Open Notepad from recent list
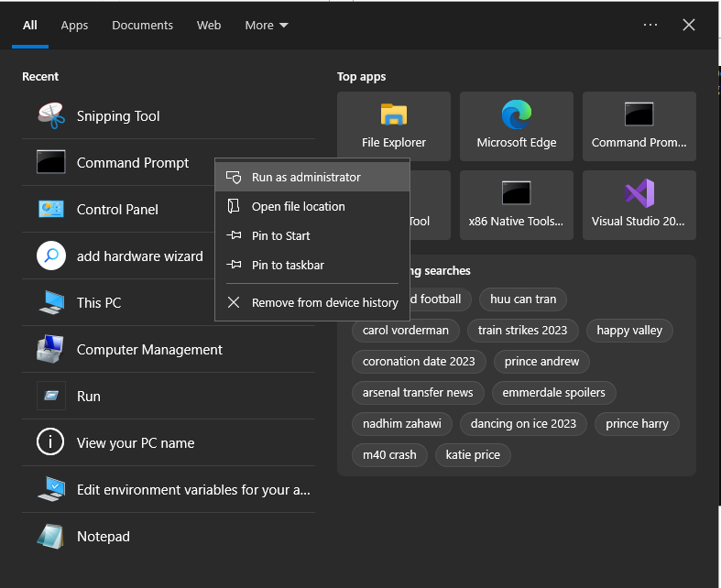 [x=103, y=537]
